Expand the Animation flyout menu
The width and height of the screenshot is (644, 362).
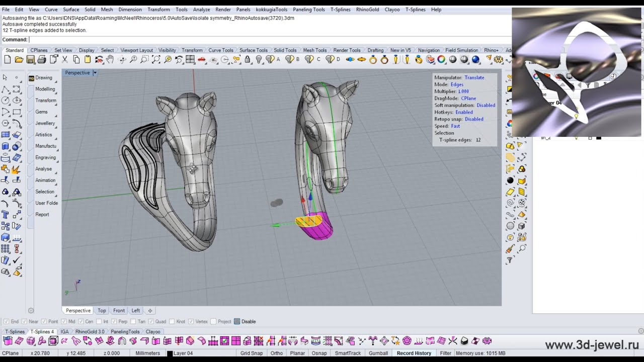(x=45, y=180)
